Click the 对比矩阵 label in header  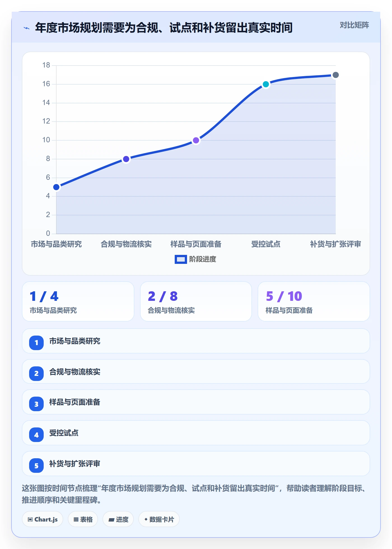354,25
